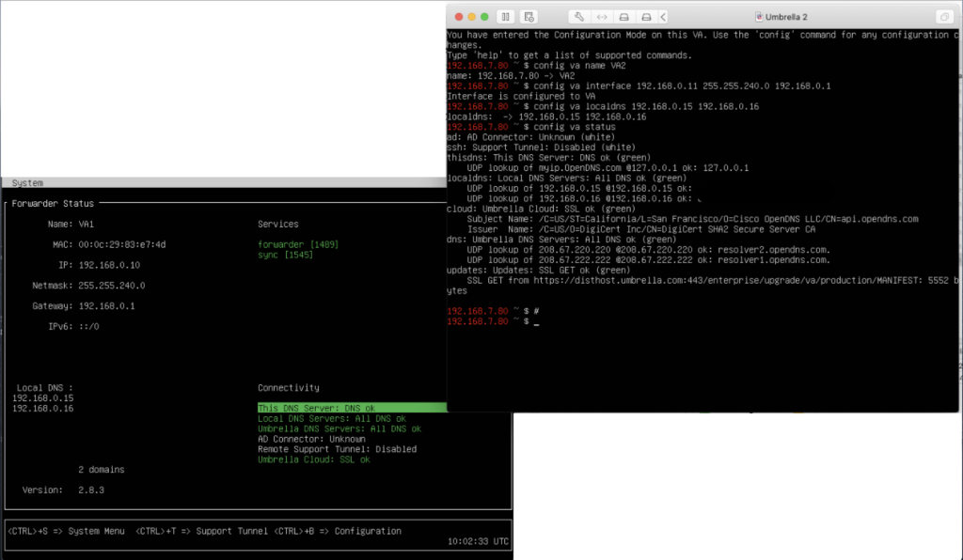Click 'AD Connector: Unknown' in Connectivity list
This screenshot has height=560, width=963.
pyautogui.click(x=311, y=439)
